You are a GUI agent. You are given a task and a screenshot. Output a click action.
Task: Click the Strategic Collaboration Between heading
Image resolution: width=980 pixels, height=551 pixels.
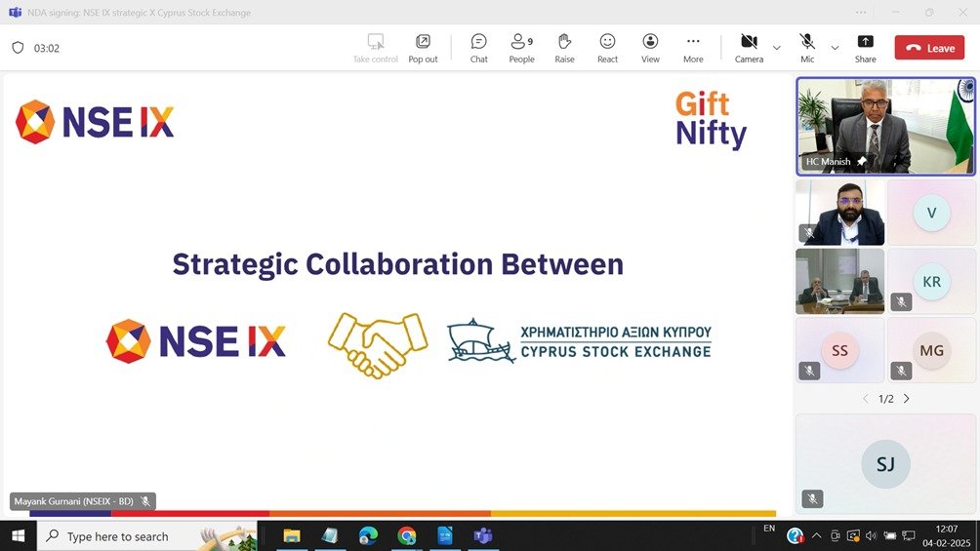[x=398, y=264]
